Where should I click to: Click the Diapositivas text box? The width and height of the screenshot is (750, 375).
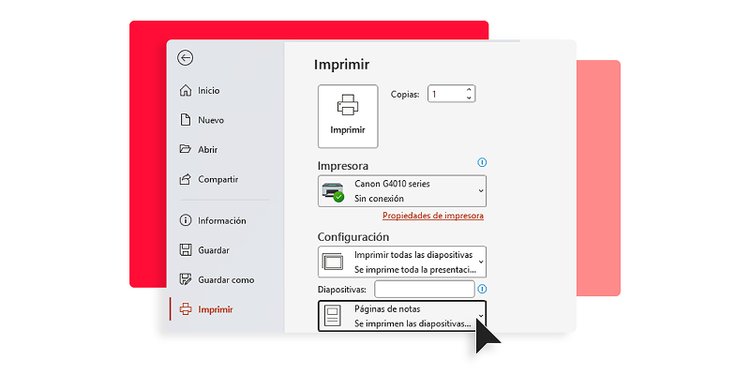click(x=424, y=289)
